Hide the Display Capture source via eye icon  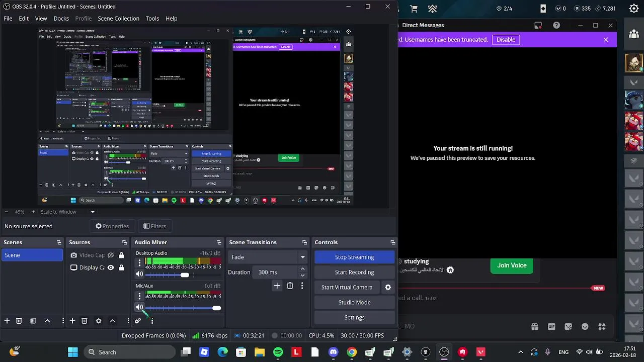click(111, 267)
